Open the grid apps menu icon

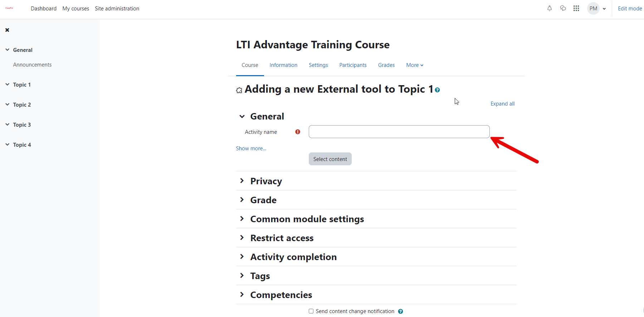576,8
